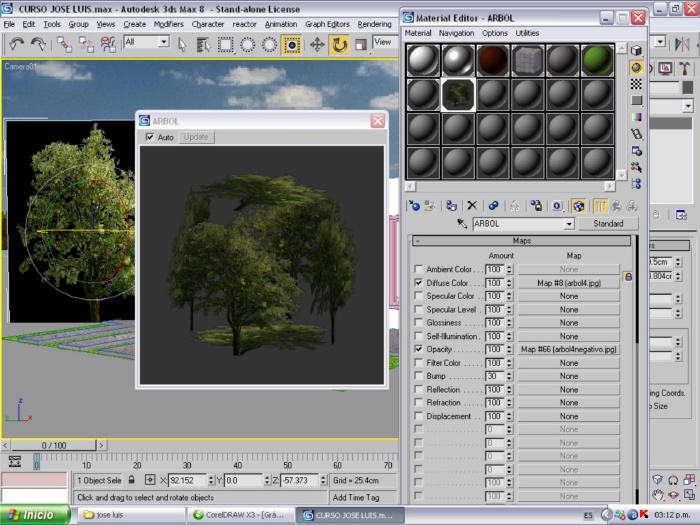Click the Map #8 (arbol4.jpg) button
This screenshot has width=700, height=525.
click(x=568, y=283)
